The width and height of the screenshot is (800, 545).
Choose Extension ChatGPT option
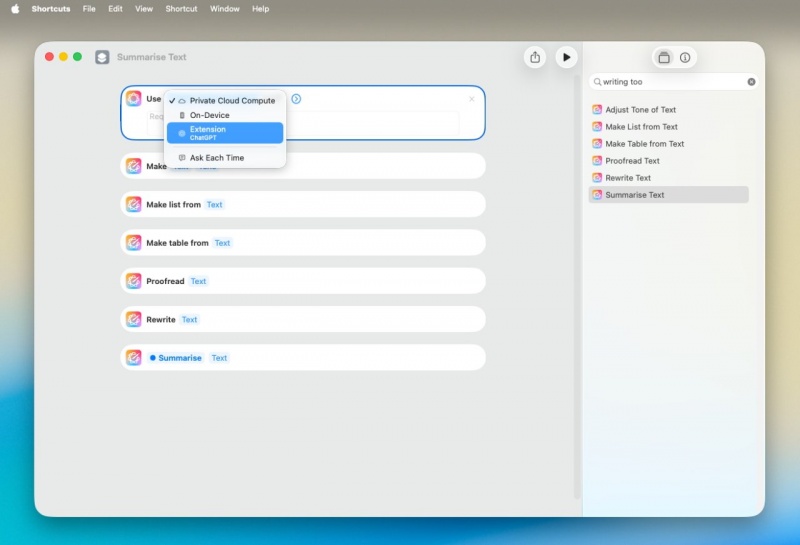[225, 133]
